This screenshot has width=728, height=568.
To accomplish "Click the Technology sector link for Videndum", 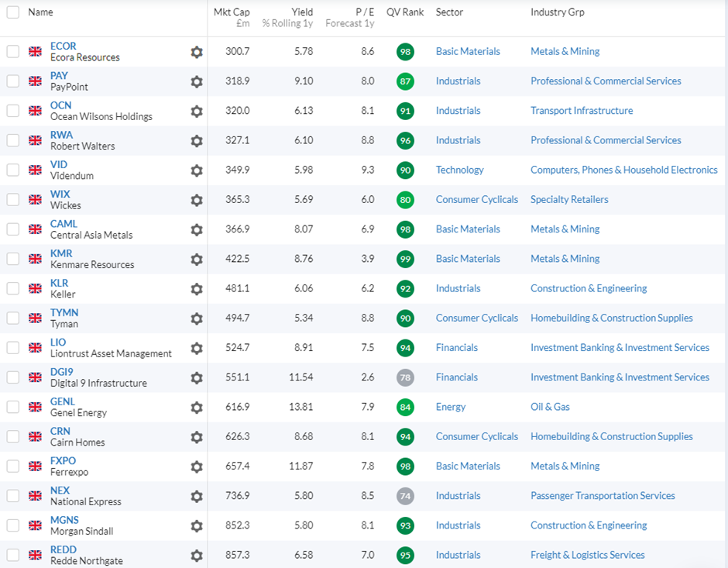I will click(459, 170).
